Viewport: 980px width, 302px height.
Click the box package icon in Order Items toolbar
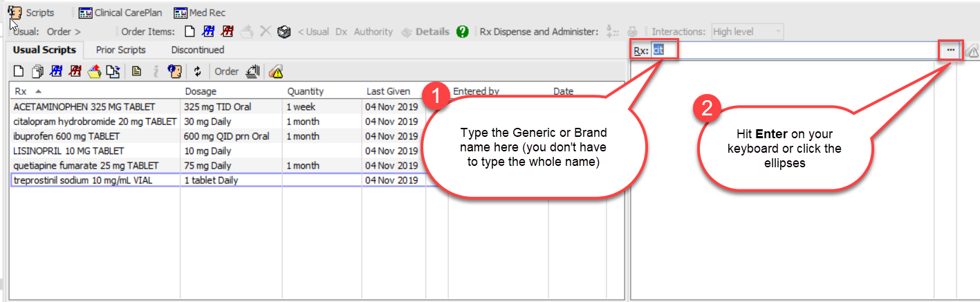point(283,32)
